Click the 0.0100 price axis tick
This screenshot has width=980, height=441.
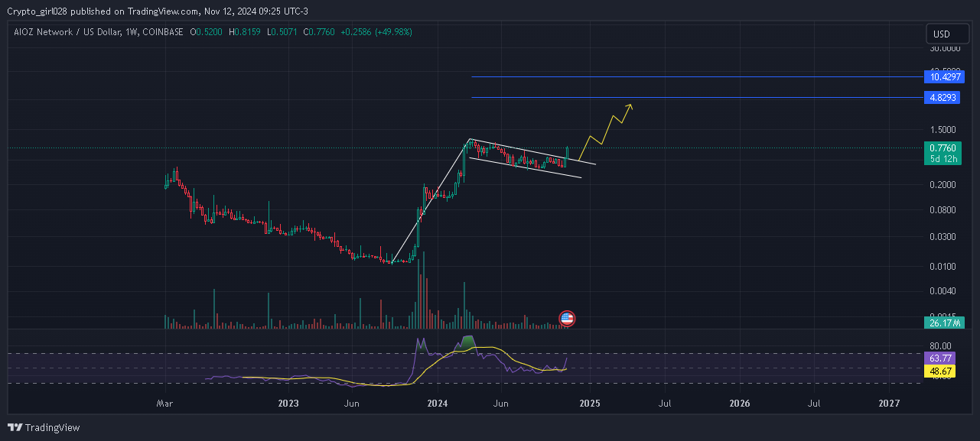click(x=944, y=266)
